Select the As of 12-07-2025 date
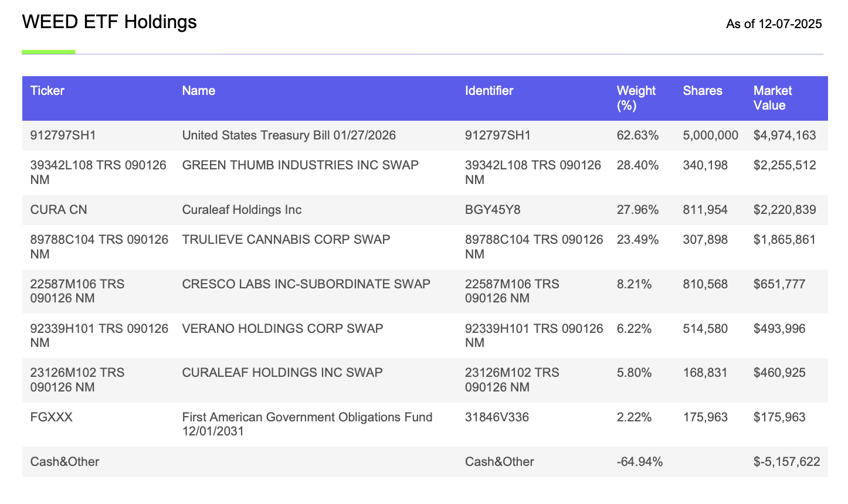The width and height of the screenshot is (848, 504). (774, 24)
